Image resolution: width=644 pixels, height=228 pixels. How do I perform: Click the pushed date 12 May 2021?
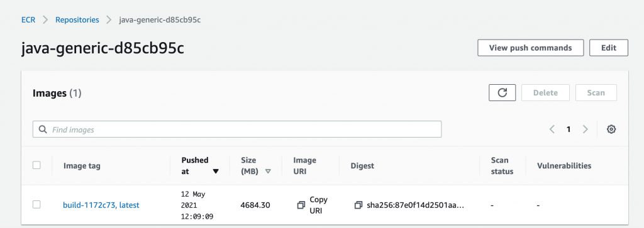(x=197, y=205)
